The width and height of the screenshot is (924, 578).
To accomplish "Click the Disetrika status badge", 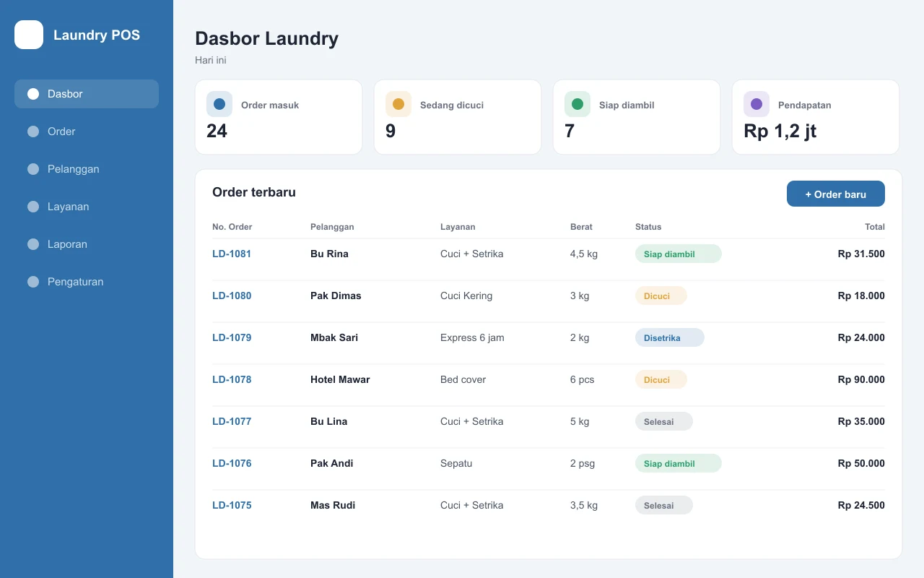I will (x=670, y=337).
